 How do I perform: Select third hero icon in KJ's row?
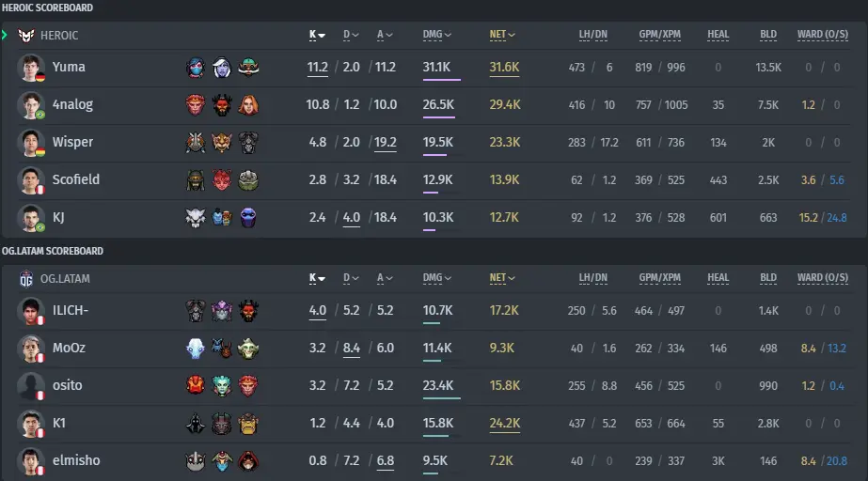248,217
